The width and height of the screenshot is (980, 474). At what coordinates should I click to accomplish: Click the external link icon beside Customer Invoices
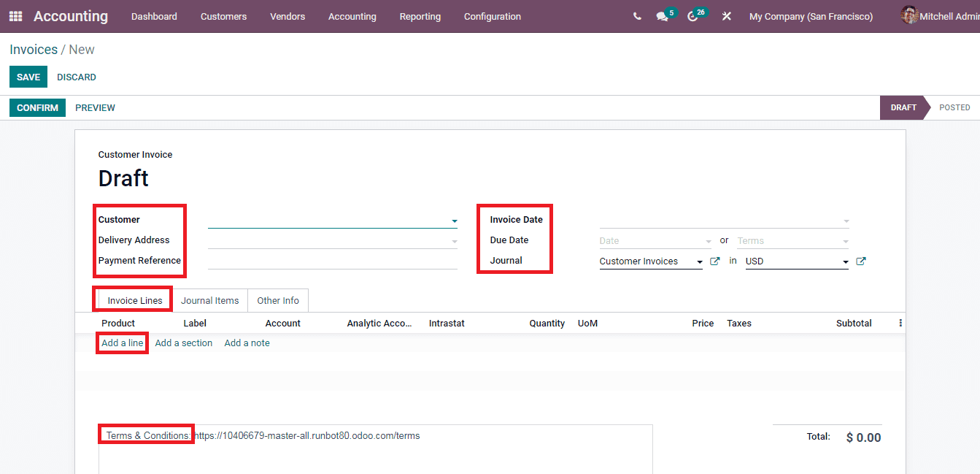pos(714,261)
